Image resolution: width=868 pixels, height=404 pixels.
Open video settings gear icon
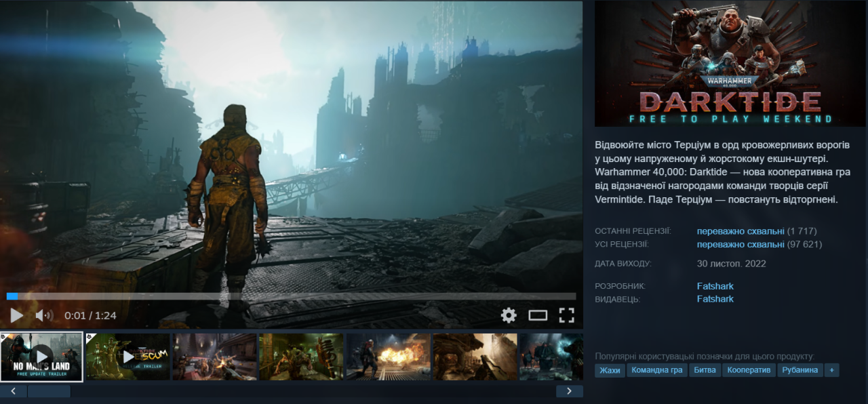coord(509,315)
